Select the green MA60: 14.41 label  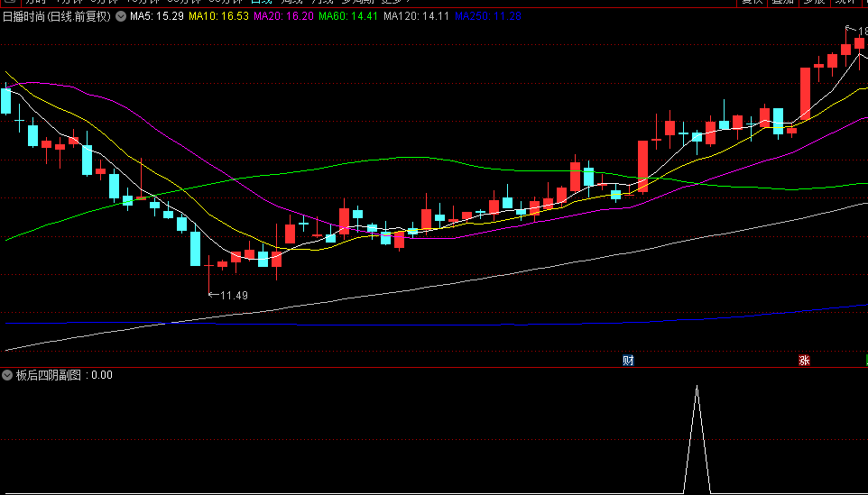coord(348,16)
